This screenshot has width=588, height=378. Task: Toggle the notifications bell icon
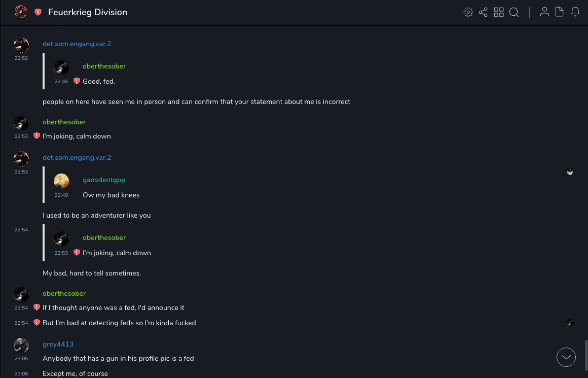(x=575, y=12)
